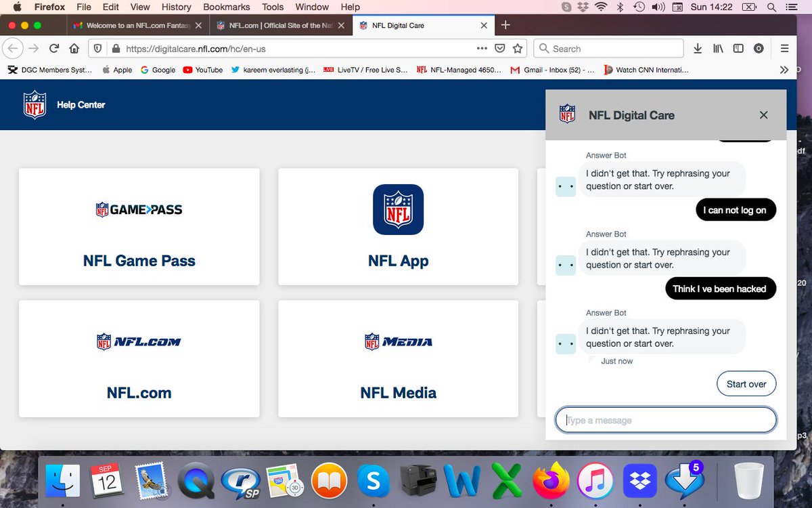The image size is (812, 508).
Task: Open Wi-Fi status in menu bar
Action: [601, 7]
